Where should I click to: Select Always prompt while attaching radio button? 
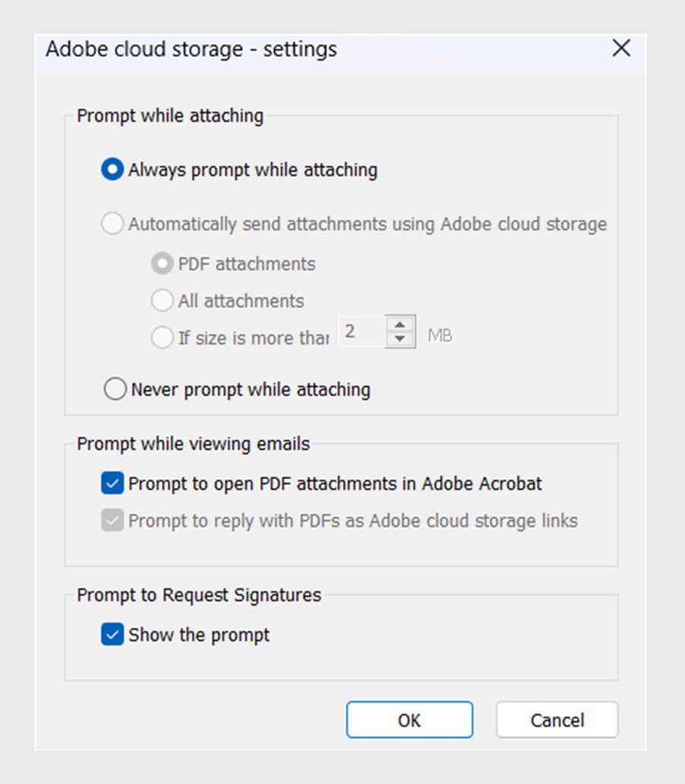click(x=112, y=169)
